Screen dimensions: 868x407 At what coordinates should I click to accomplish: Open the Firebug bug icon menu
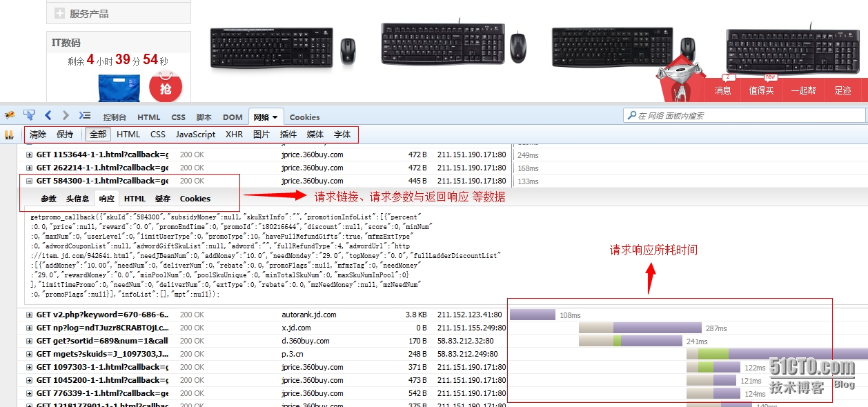[9, 116]
